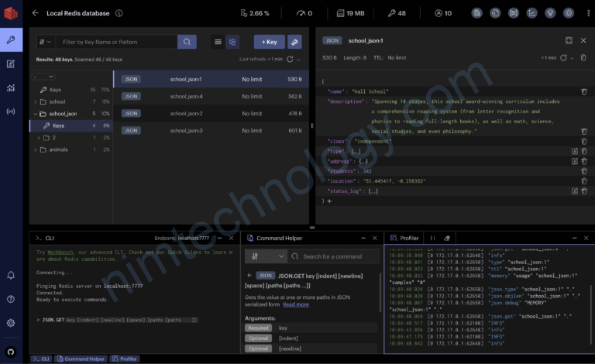The height and width of the screenshot is (364, 595).
Task: Click the bulk actions icon beside + Key
Action: [x=294, y=42]
